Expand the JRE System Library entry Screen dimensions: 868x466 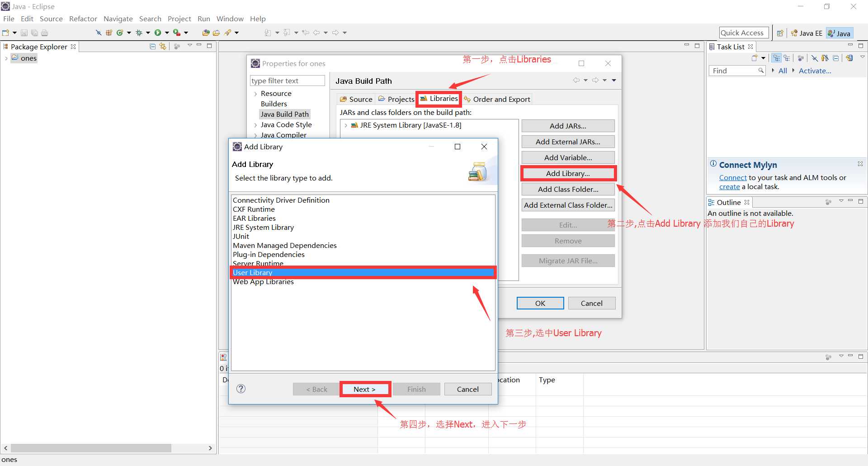point(346,125)
